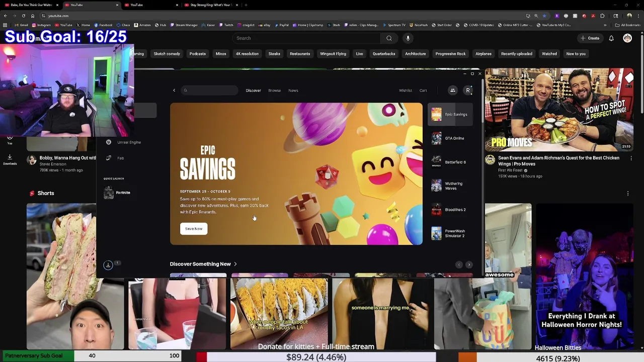Select Battlefield 6 in featured list

(x=450, y=162)
